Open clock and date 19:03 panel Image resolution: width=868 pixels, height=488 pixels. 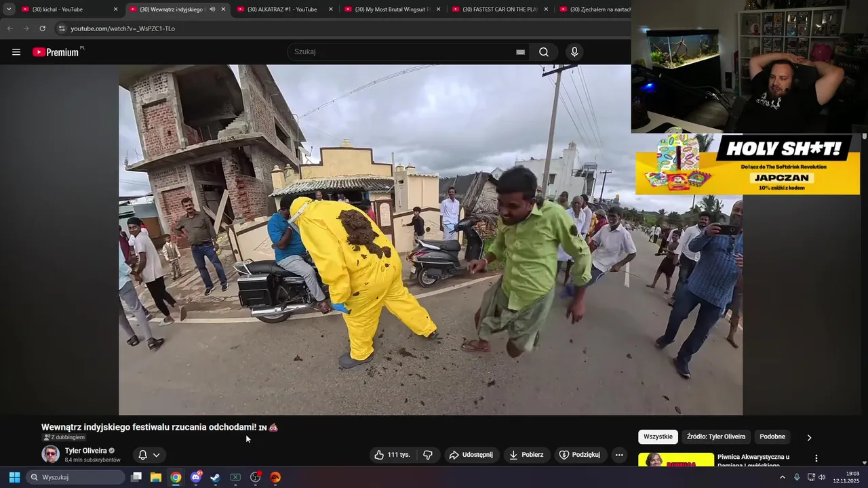pos(847,477)
